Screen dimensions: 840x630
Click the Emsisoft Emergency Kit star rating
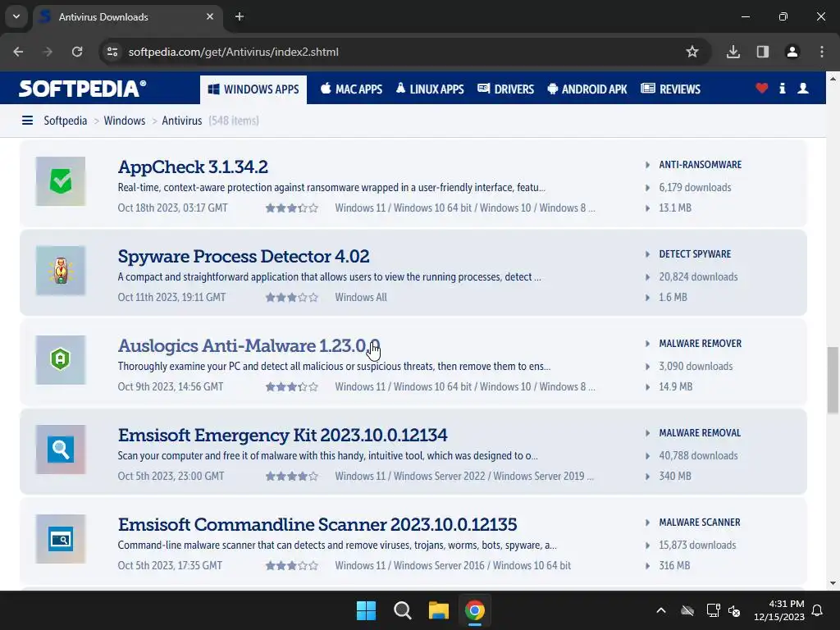click(x=292, y=477)
